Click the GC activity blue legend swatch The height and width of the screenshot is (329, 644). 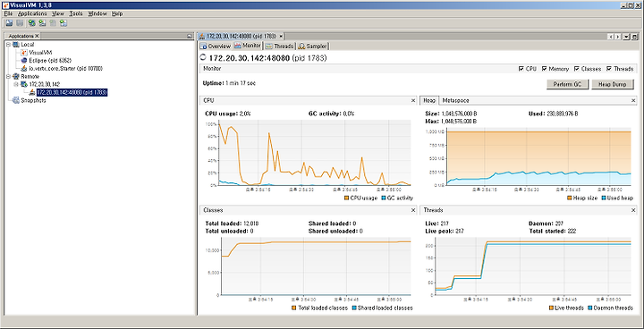pyautogui.click(x=384, y=198)
